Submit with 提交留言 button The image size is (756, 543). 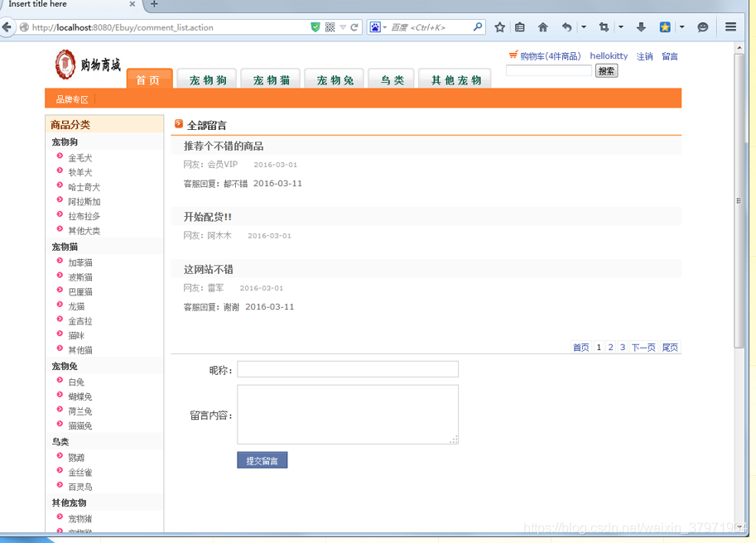pyautogui.click(x=262, y=460)
